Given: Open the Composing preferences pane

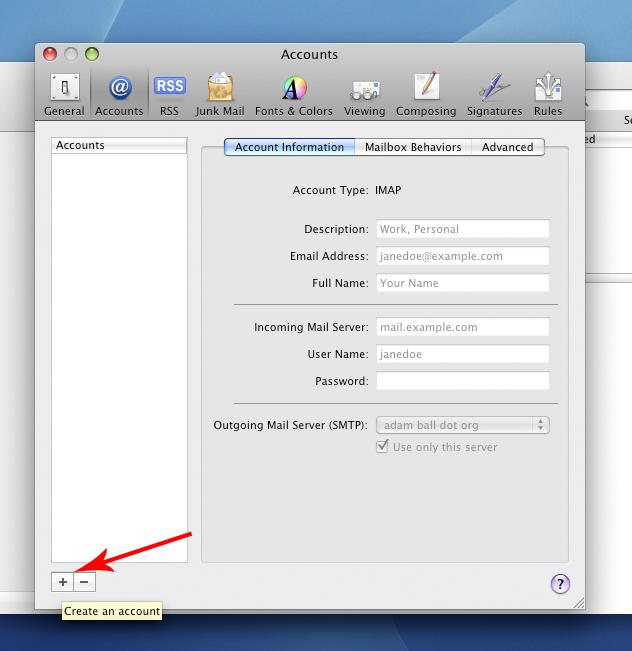Looking at the screenshot, I should click(x=426, y=94).
